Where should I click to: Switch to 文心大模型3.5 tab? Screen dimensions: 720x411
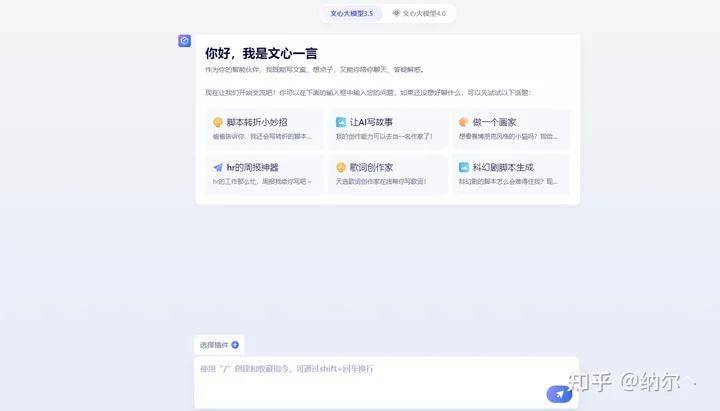tap(352, 13)
